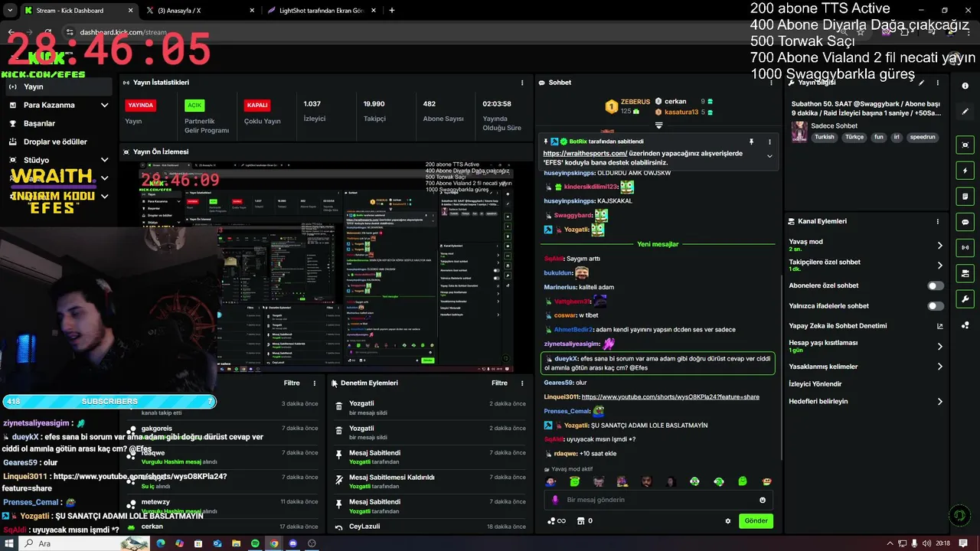The height and width of the screenshot is (551, 980).
Task: Click the pencil icon in right sidebar
Action: tap(965, 112)
